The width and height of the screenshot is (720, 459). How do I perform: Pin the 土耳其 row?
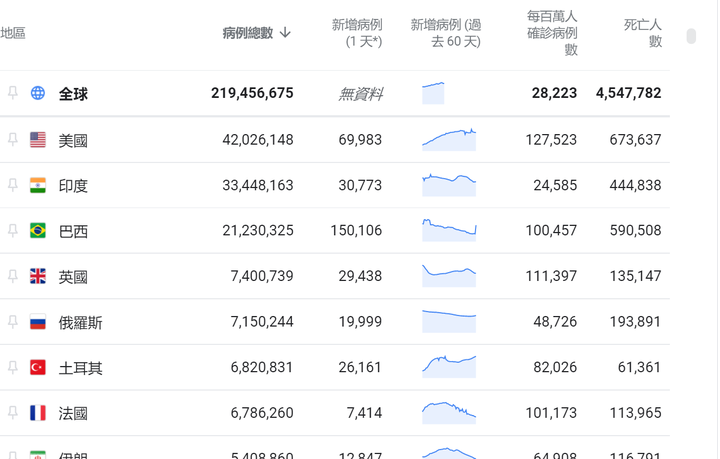(x=13, y=367)
